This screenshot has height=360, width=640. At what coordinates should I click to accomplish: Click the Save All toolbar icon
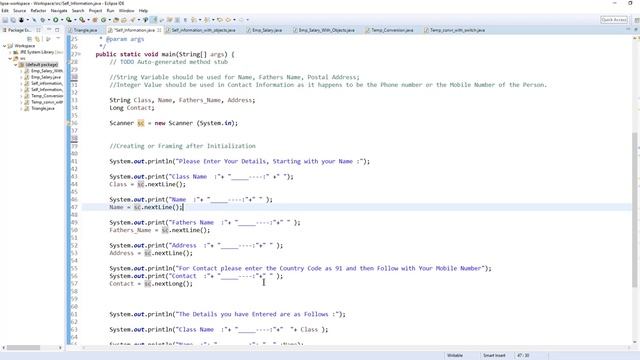[x=13, y=20]
